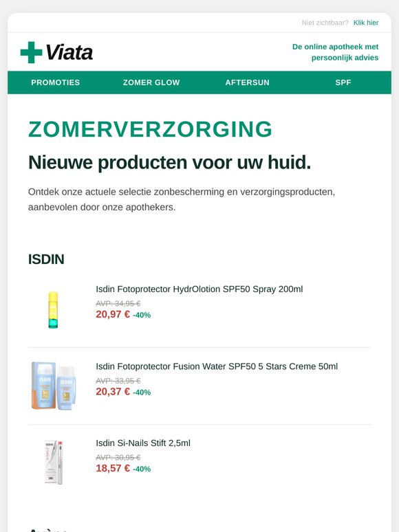Open the PROMOTIES menu item
This screenshot has height=532, width=399.
[x=55, y=82]
